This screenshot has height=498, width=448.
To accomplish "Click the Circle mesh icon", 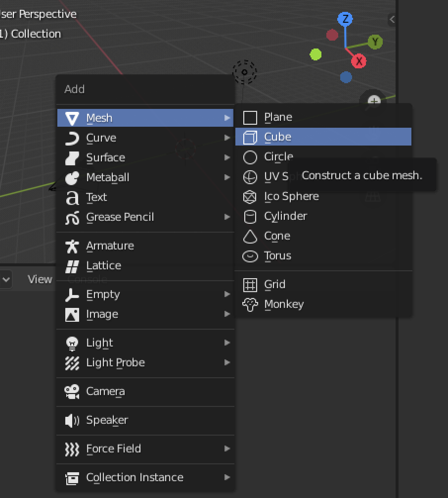I will coord(250,157).
